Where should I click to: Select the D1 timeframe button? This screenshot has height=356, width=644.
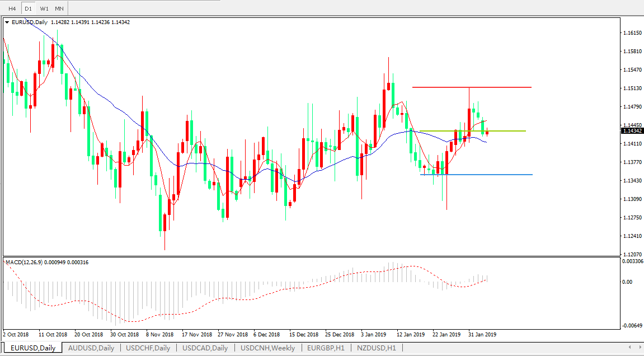tap(28, 9)
